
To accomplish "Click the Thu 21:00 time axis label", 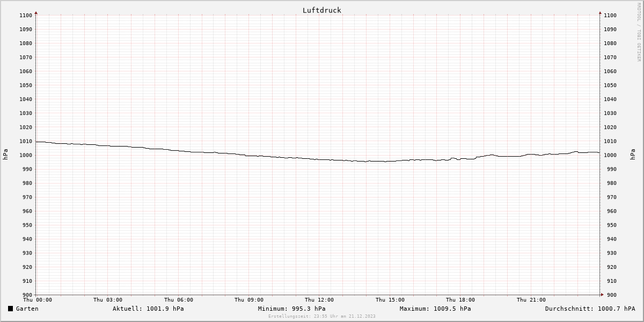I will coord(531,300).
